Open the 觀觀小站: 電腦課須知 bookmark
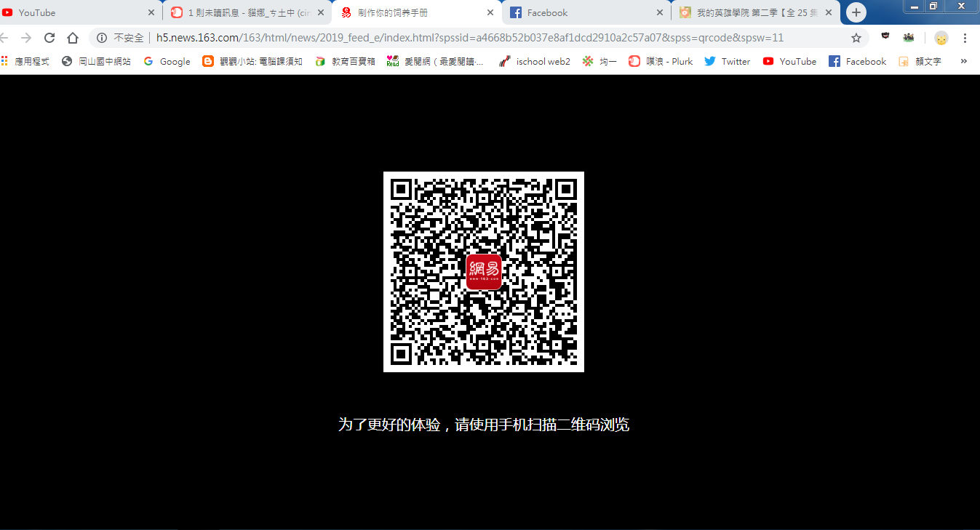 coord(252,61)
